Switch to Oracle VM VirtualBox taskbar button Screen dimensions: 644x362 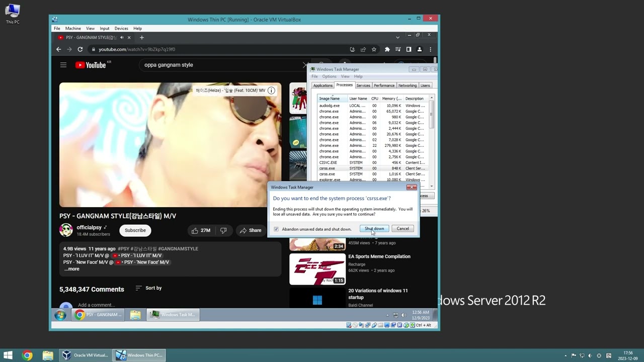pos(85,355)
